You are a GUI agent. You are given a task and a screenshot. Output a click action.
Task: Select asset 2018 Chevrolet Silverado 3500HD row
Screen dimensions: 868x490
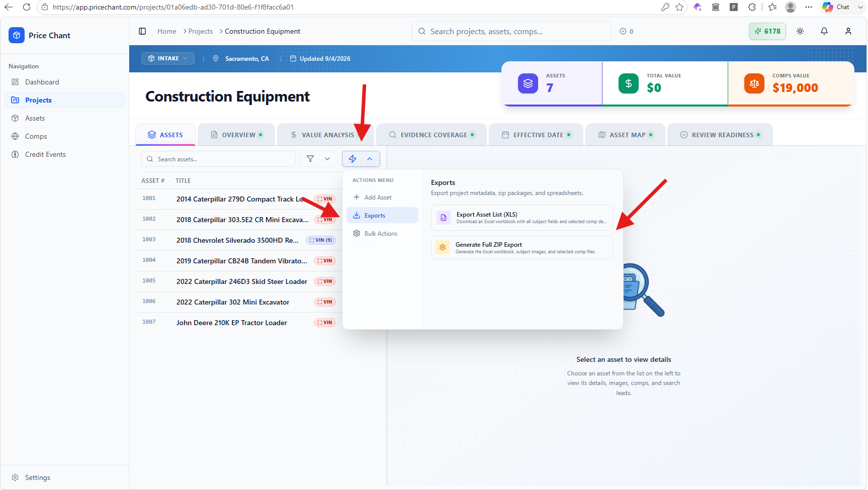[x=238, y=240]
